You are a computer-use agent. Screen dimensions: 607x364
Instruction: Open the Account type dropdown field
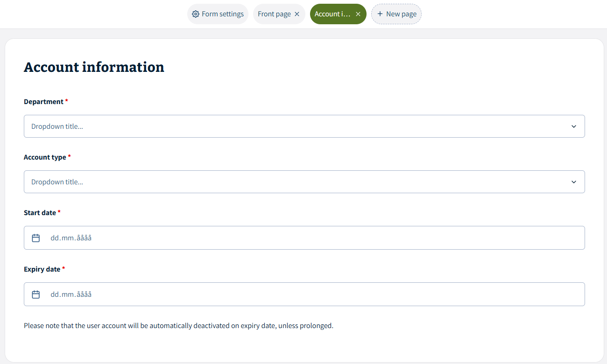(299, 182)
